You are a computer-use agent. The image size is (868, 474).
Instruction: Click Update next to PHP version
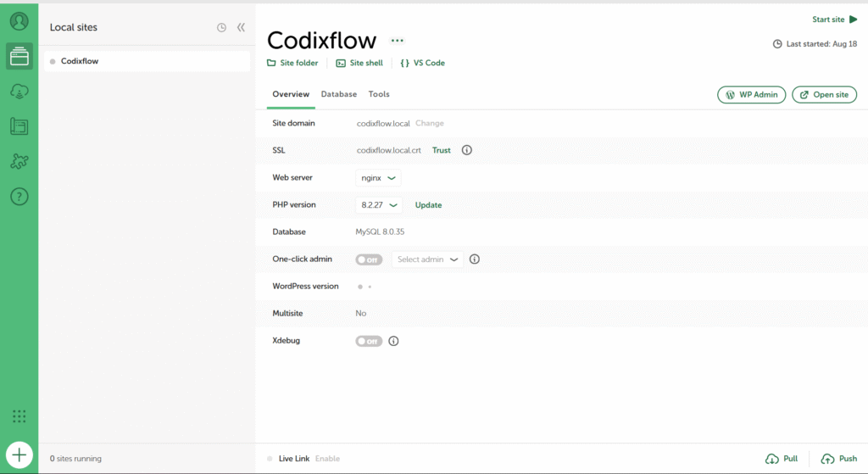click(428, 205)
